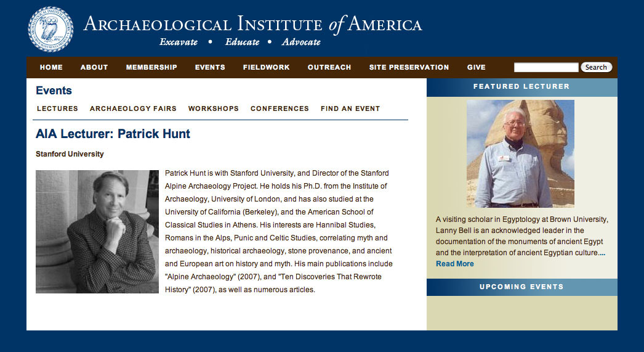
Task: Open the Outreach menu item
Action: (329, 67)
